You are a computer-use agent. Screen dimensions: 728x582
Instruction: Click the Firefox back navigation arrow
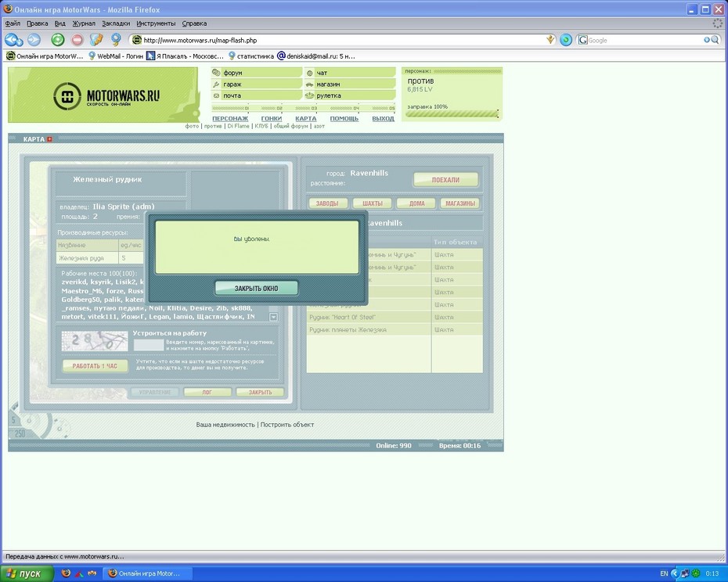[x=12, y=40]
